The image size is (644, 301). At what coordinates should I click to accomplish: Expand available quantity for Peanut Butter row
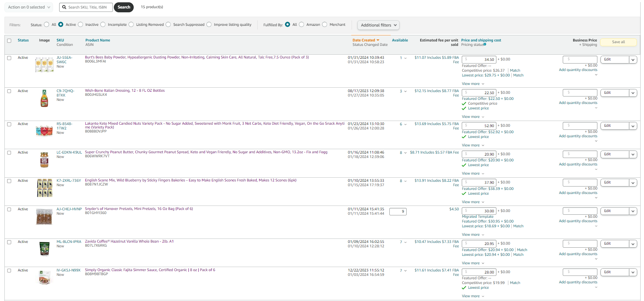point(405,153)
